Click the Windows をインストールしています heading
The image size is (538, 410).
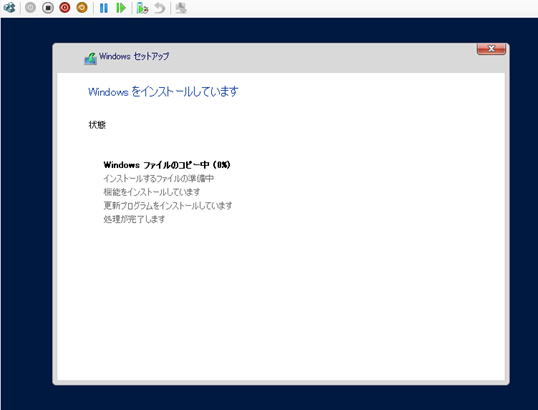(163, 92)
